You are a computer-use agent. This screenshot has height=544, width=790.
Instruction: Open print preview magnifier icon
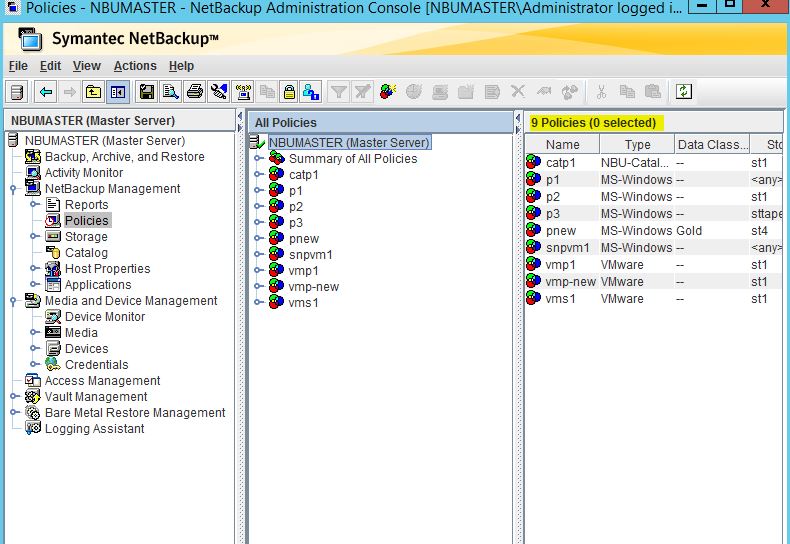coord(171,92)
